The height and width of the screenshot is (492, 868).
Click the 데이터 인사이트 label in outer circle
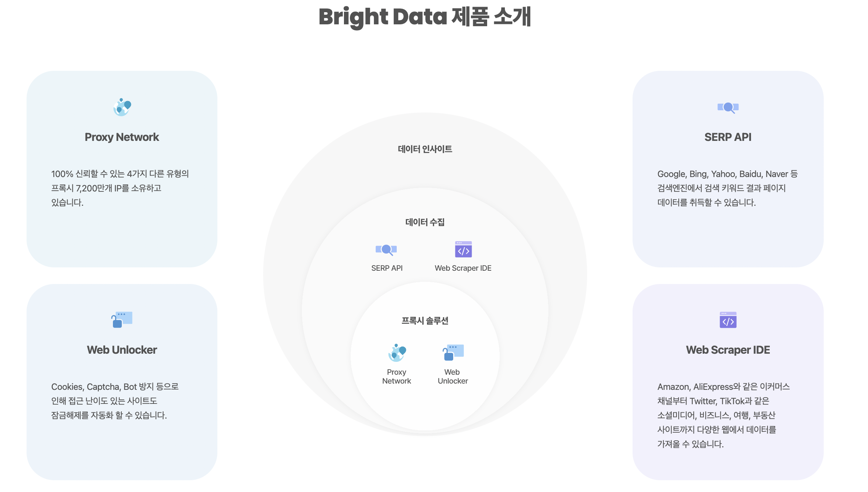(425, 149)
